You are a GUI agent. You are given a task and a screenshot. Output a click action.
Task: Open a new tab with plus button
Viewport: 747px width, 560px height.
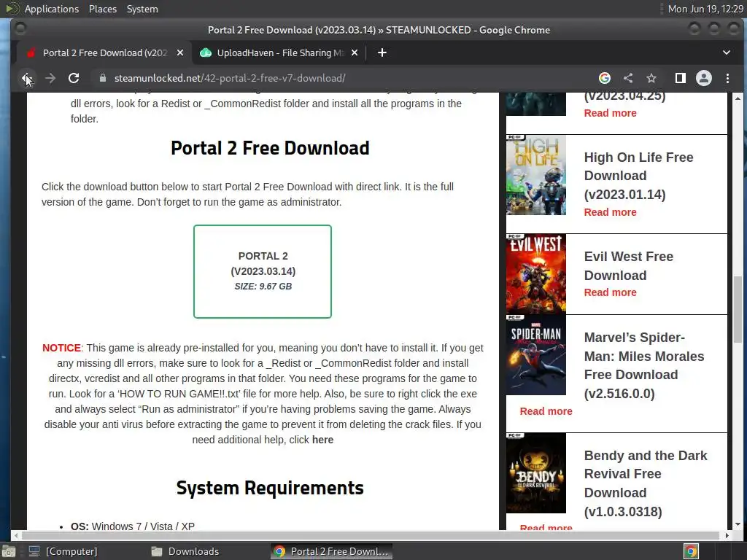pyautogui.click(x=382, y=52)
